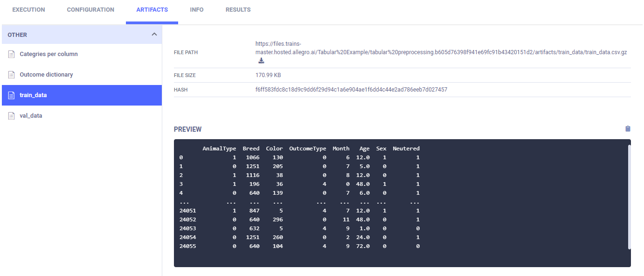Copy the preview content to clipboard
The height and width of the screenshot is (276, 644).
(628, 129)
